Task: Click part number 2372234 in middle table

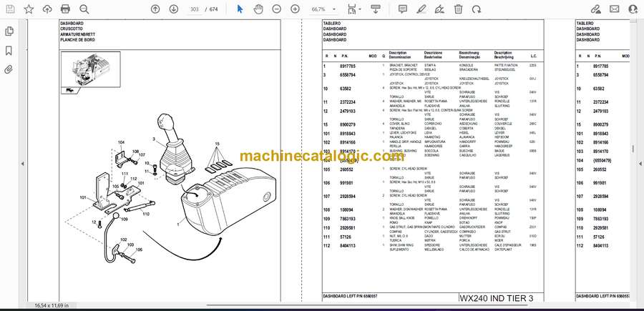Action: pos(348,102)
